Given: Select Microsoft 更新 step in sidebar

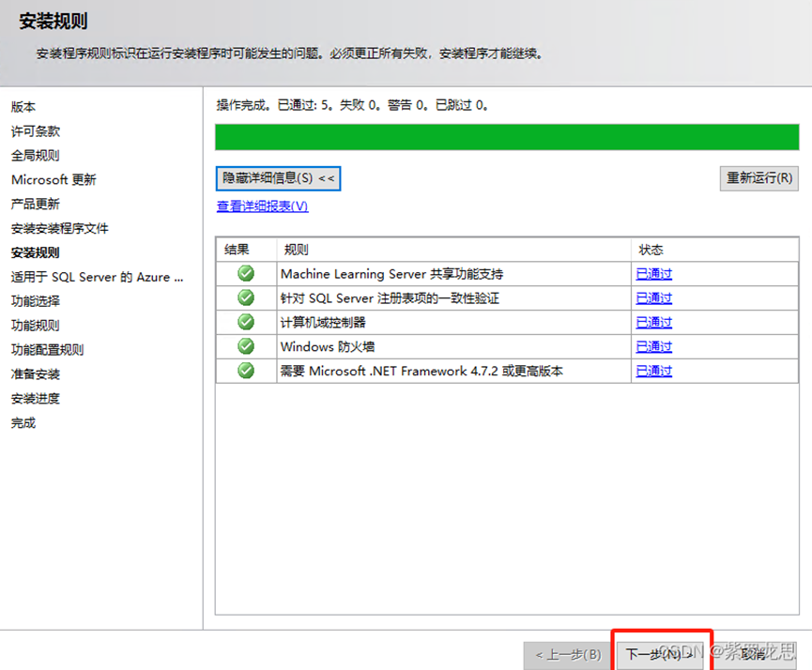Looking at the screenshot, I should click(x=54, y=180).
